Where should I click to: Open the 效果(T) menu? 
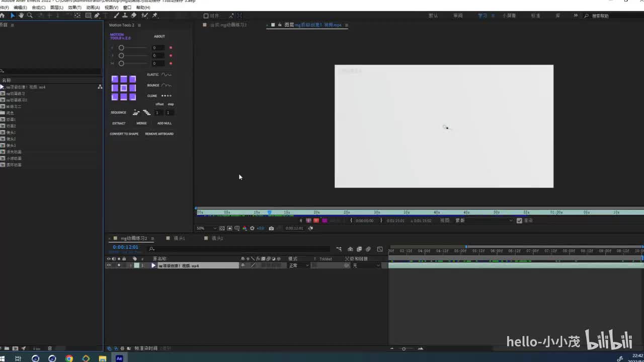point(74,8)
